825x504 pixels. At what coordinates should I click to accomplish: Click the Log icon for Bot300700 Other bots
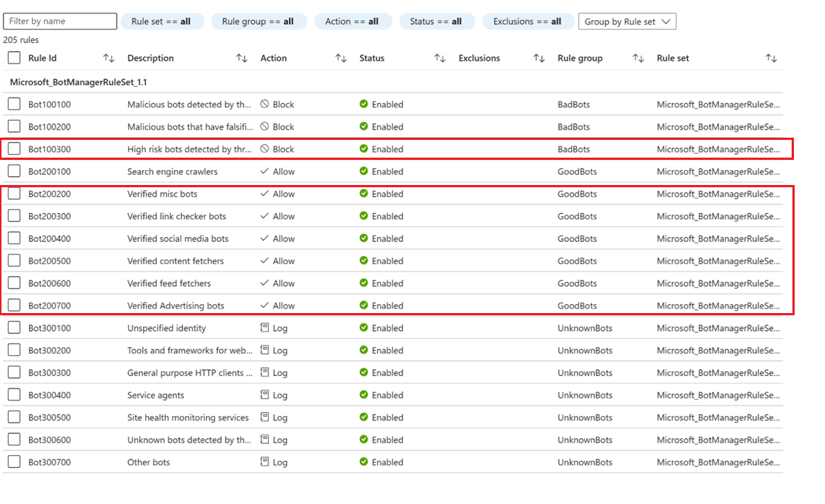(264, 462)
